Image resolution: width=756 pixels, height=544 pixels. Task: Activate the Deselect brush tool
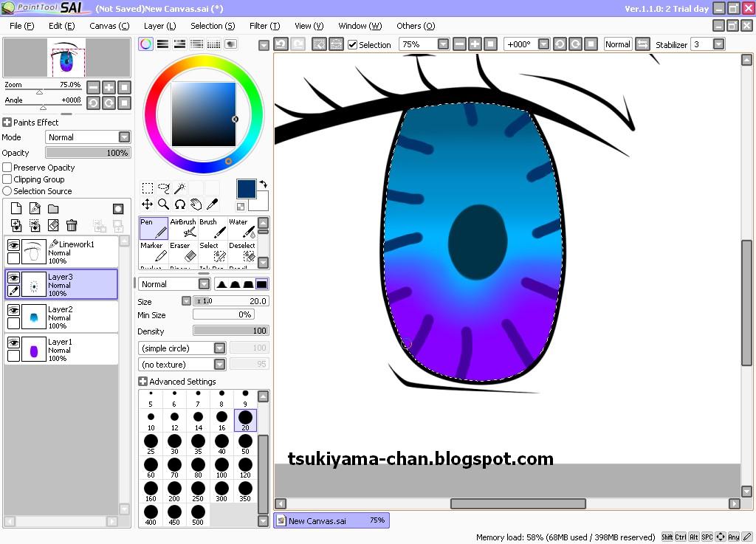point(242,252)
